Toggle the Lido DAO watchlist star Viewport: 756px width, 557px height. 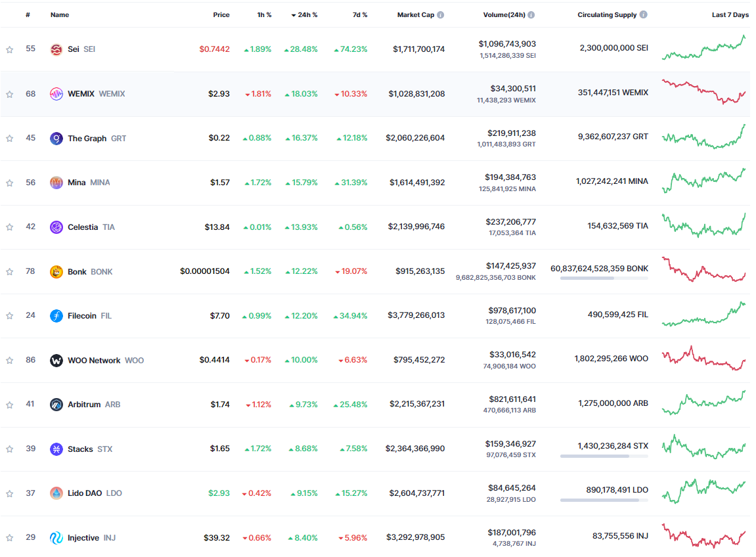click(x=10, y=494)
